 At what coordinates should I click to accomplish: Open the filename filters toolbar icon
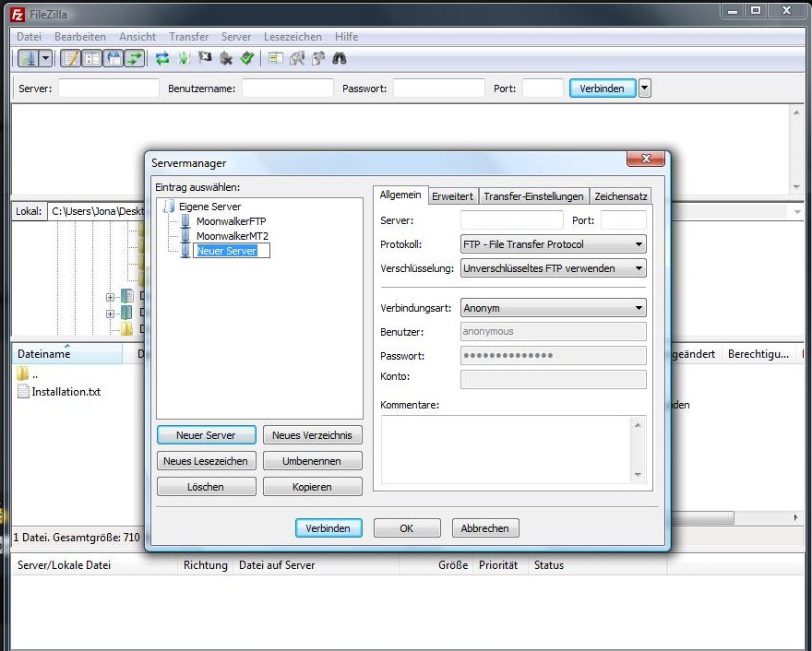tap(276, 58)
